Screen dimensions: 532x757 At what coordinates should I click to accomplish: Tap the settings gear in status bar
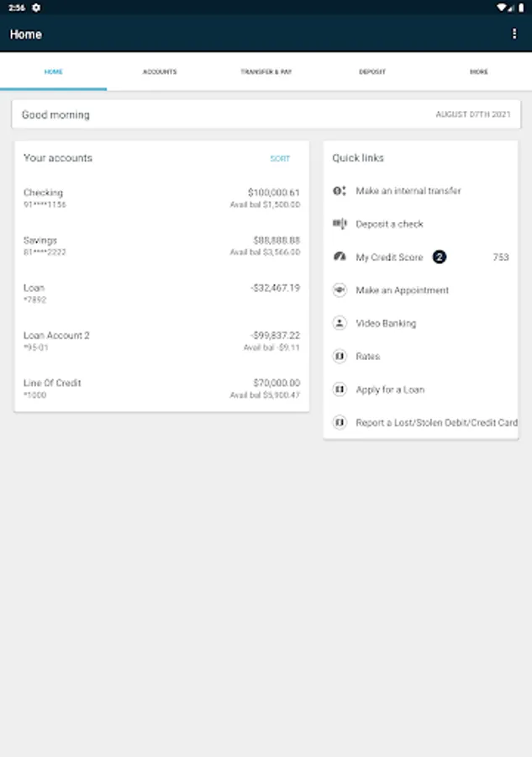36,7
